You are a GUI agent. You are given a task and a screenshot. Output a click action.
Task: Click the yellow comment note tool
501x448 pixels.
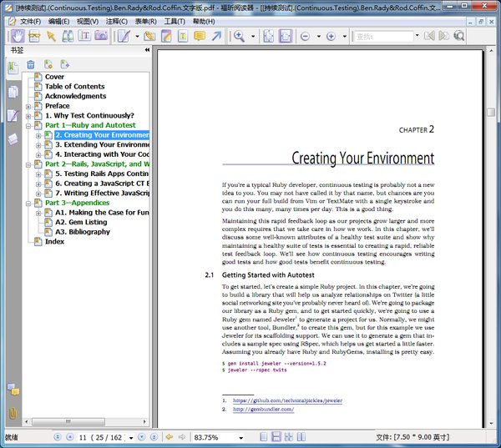point(200,36)
